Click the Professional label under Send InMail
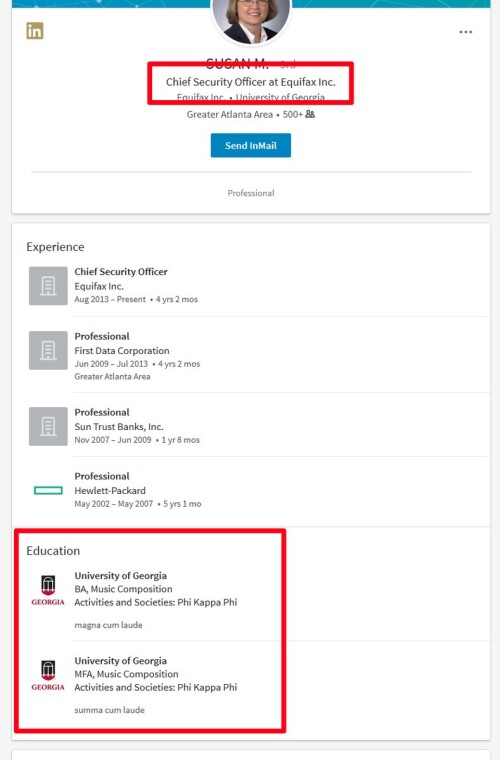The height and width of the screenshot is (760, 500). [251, 193]
